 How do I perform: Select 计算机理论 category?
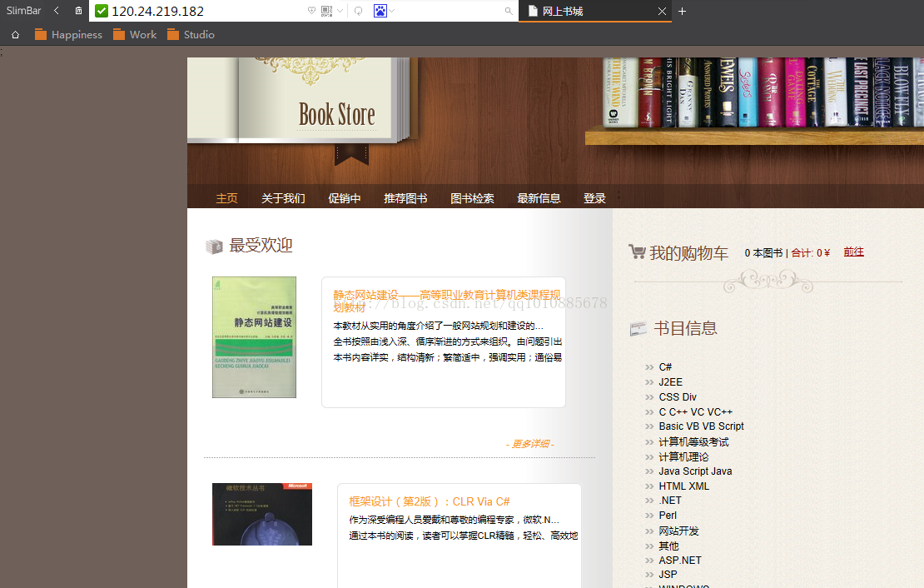point(683,456)
